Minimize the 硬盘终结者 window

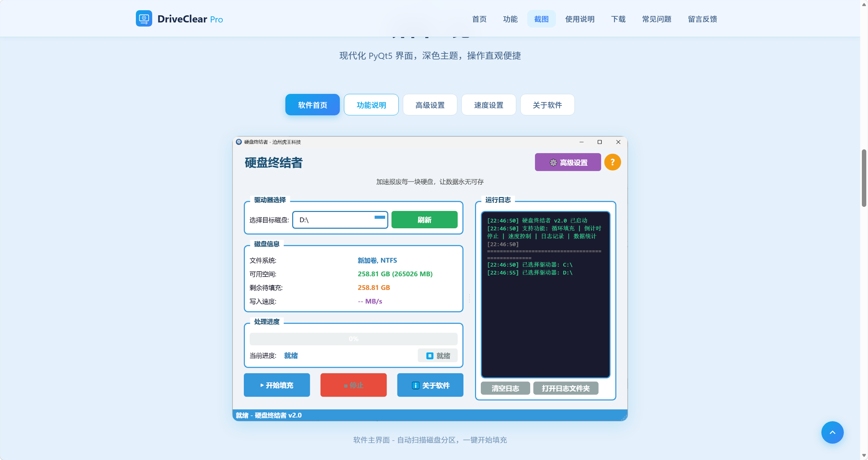(x=582, y=142)
